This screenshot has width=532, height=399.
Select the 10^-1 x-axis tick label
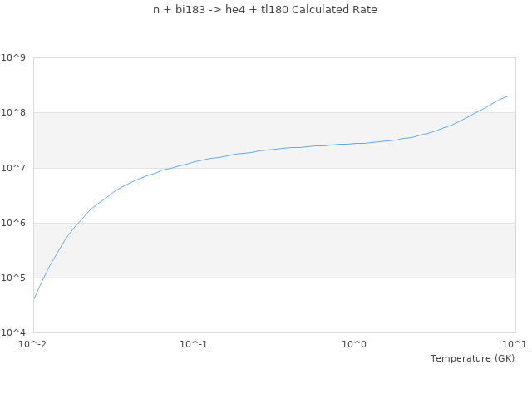click(194, 344)
